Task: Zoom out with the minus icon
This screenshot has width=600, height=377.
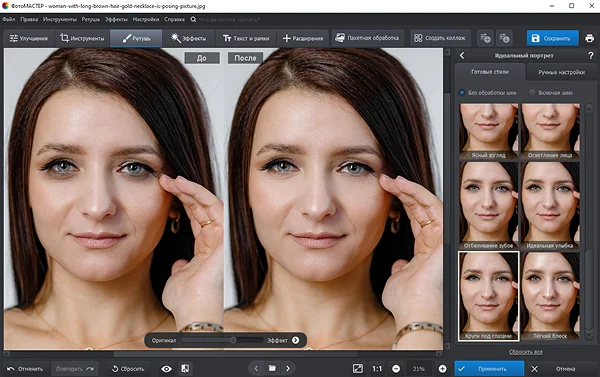Action: coord(396,369)
